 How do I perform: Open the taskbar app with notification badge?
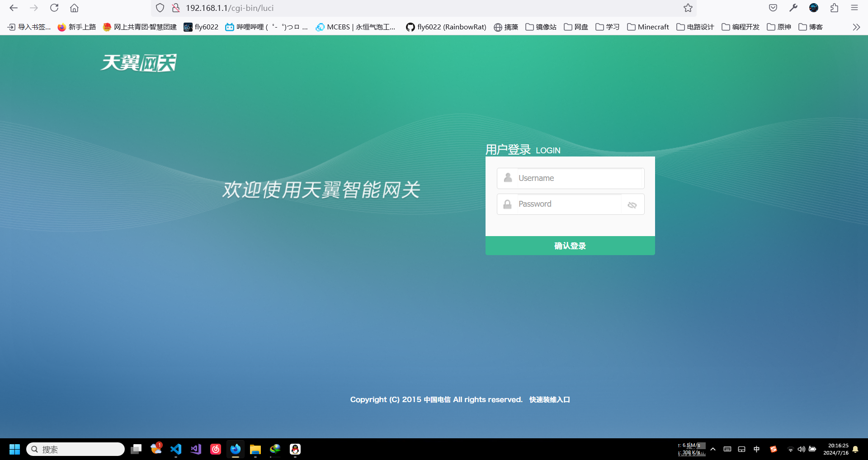coord(156,449)
